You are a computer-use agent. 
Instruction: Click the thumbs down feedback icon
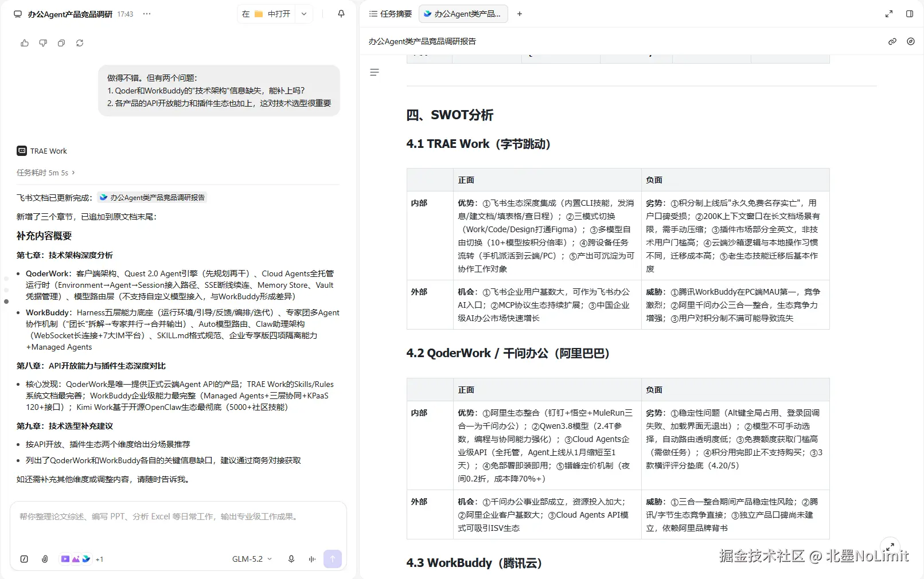[x=43, y=43]
